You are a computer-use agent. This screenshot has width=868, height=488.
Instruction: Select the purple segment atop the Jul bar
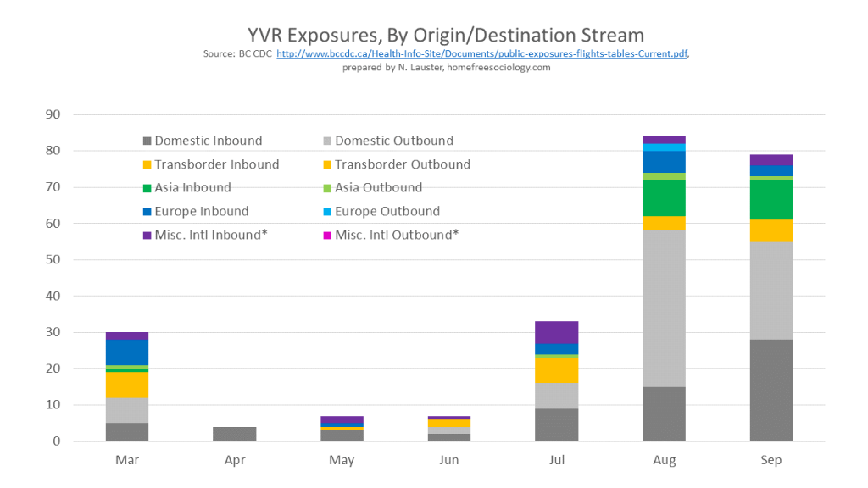[x=556, y=332]
